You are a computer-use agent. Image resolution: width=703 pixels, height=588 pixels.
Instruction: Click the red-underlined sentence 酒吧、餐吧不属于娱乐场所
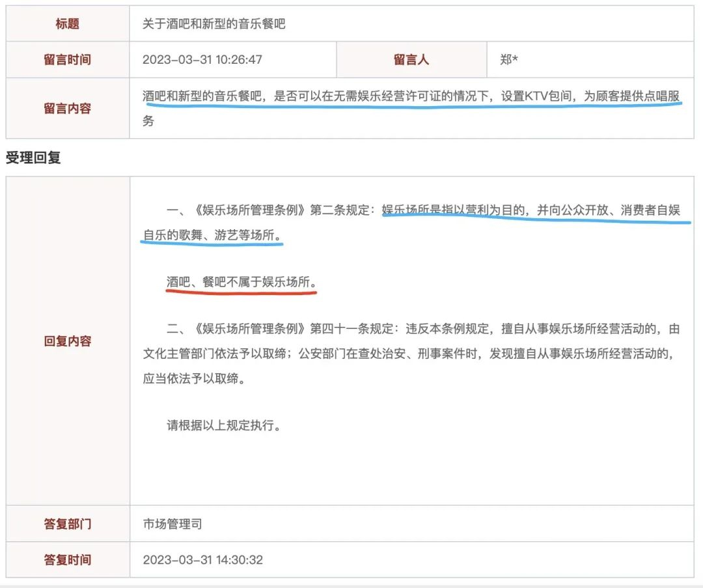click(x=241, y=283)
